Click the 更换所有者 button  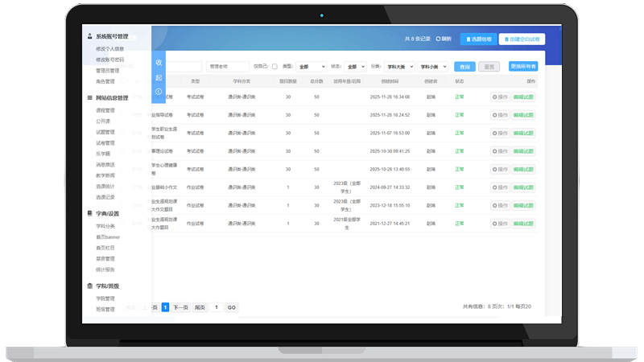pyautogui.click(x=522, y=66)
